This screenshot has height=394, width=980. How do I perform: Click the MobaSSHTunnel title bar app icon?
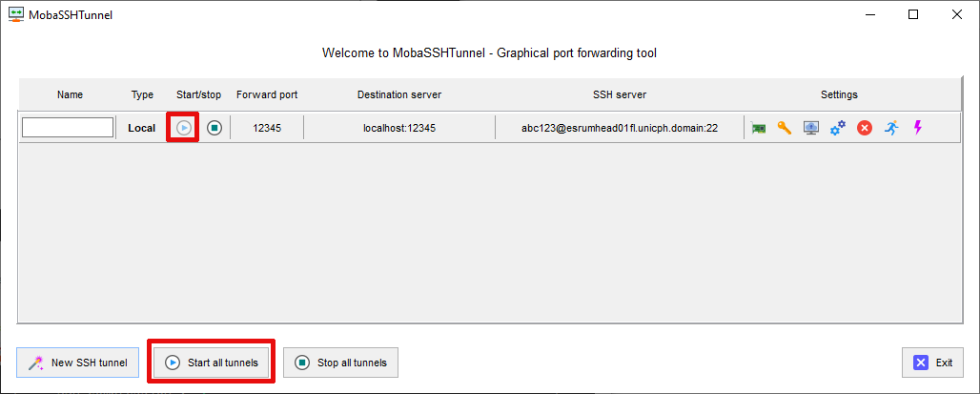(17, 14)
